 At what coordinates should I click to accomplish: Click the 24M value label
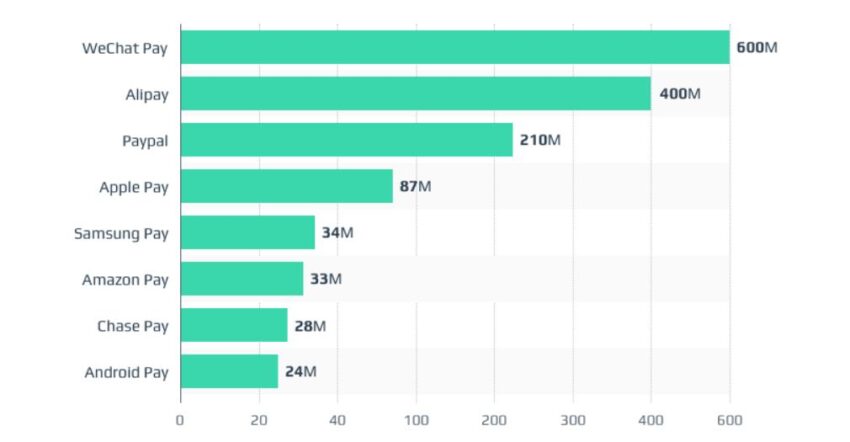pos(300,371)
